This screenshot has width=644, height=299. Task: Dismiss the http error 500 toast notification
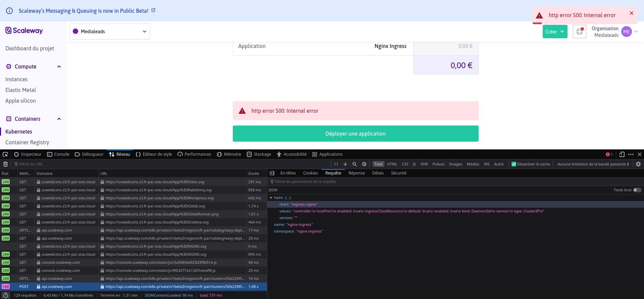(x=632, y=13)
